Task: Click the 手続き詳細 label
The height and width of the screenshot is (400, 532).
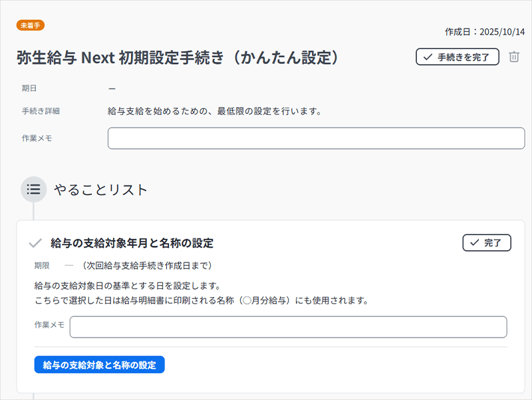Action: (41, 111)
